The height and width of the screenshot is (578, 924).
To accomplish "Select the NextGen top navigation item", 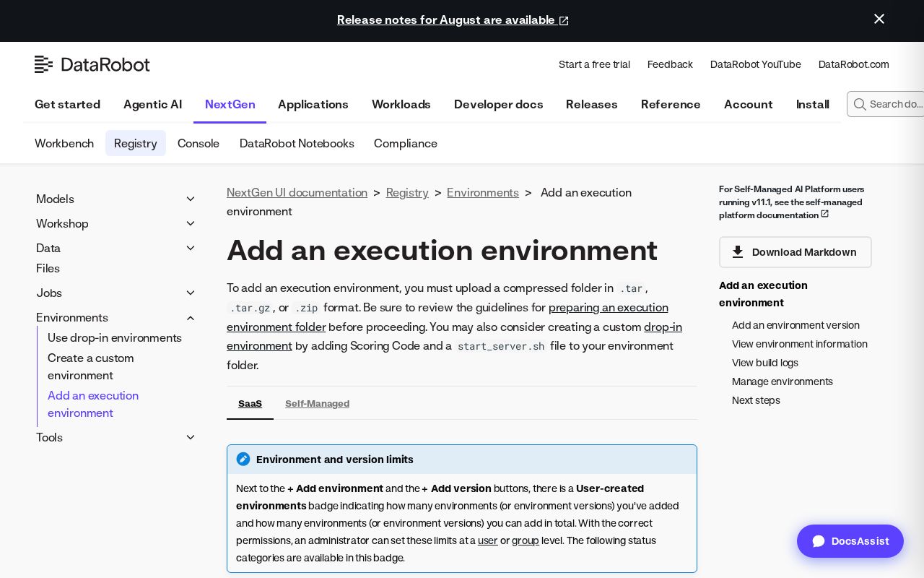I will (230, 104).
